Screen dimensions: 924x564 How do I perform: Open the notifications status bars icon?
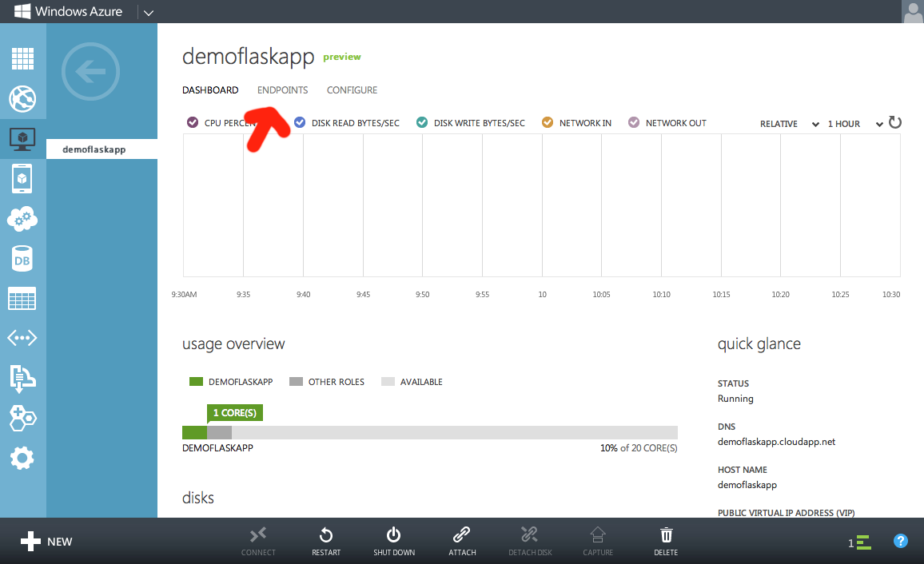tap(860, 542)
